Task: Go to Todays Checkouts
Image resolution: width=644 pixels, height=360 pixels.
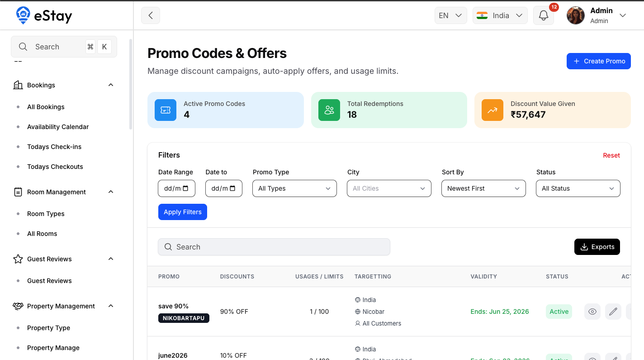Action: [55, 167]
